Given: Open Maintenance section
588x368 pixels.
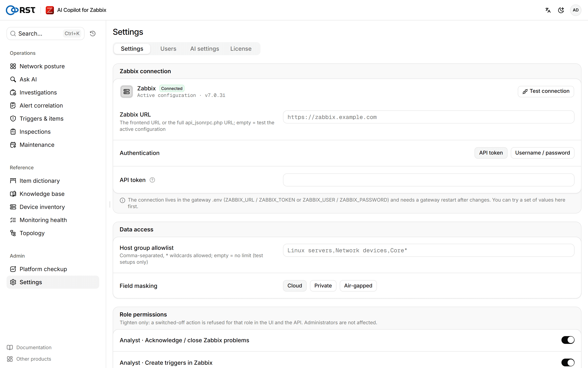Looking at the screenshot, I should (x=53, y=145).
